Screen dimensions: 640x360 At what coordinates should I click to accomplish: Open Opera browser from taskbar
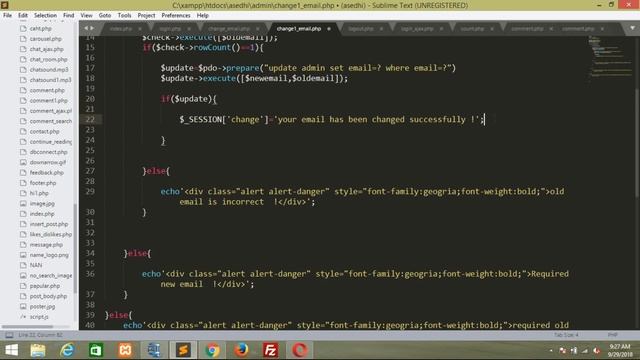[300, 350]
